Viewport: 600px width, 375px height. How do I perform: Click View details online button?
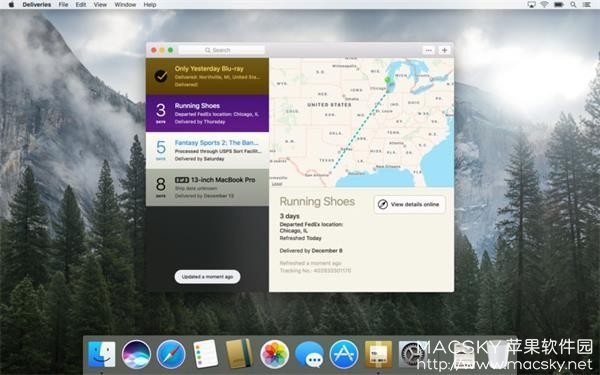point(409,204)
